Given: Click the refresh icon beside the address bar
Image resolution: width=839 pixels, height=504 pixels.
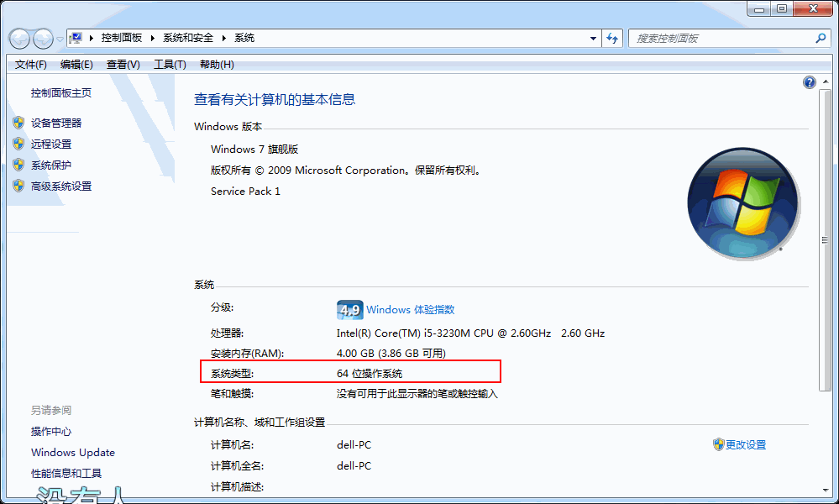Looking at the screenshot, I should coord(612,38).
